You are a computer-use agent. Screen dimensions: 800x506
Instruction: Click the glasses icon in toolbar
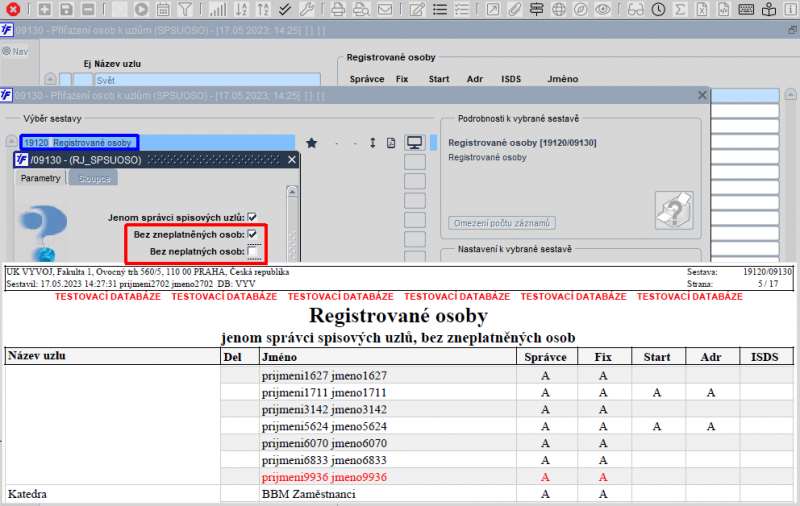[x=636, y=9]
